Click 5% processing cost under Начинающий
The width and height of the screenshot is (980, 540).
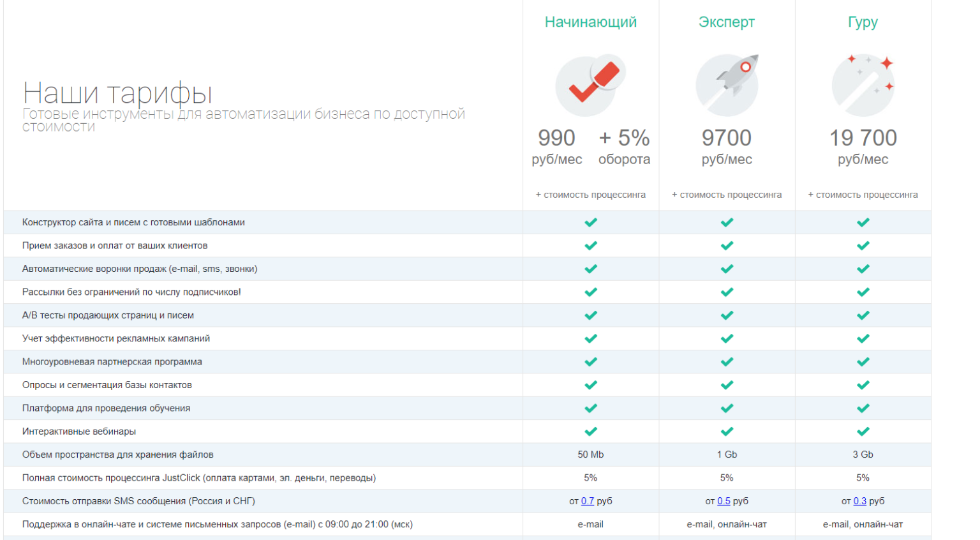coord(591,478)
